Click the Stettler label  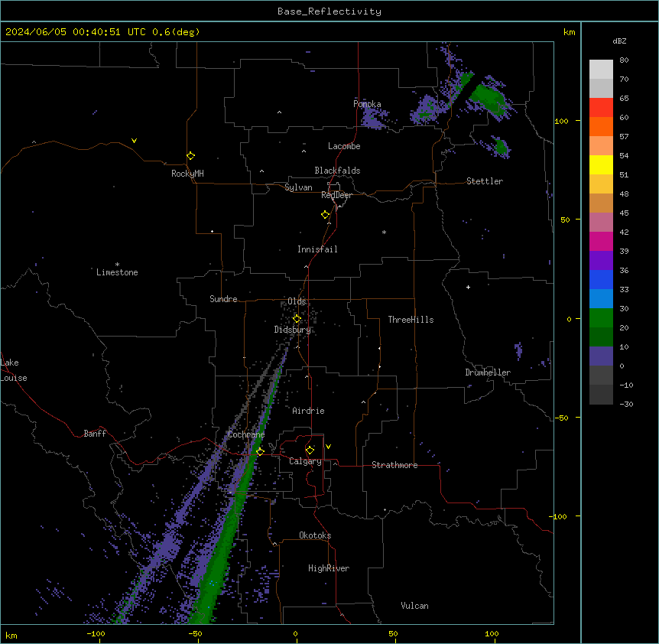click(x=485, y=181)
